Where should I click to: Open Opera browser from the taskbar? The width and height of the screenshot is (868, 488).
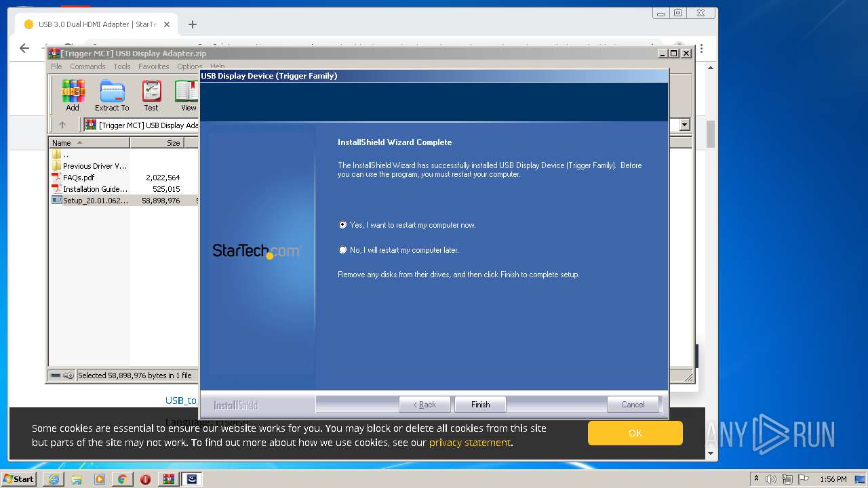tap(145, 479)
